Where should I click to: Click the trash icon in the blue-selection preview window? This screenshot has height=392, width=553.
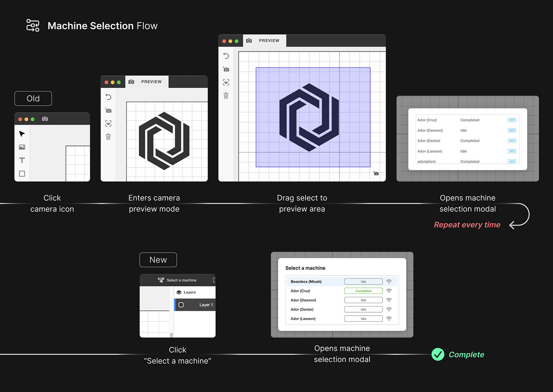point(226,96)
